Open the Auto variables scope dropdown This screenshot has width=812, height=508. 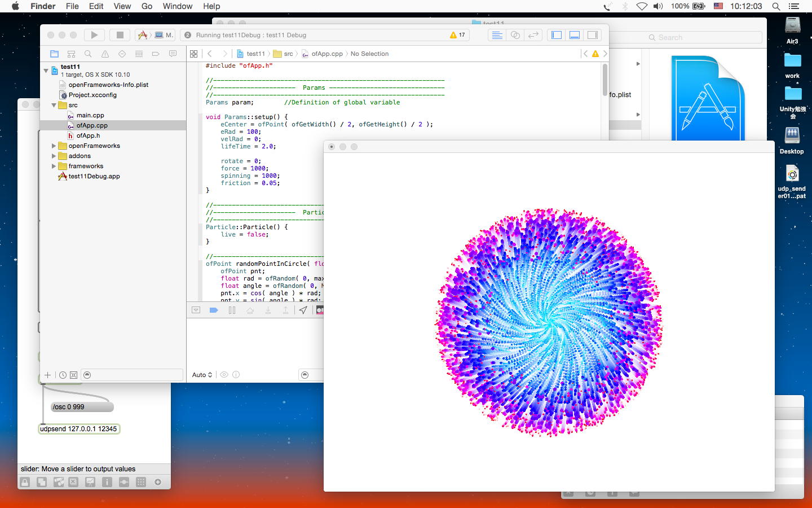point(202,375)
